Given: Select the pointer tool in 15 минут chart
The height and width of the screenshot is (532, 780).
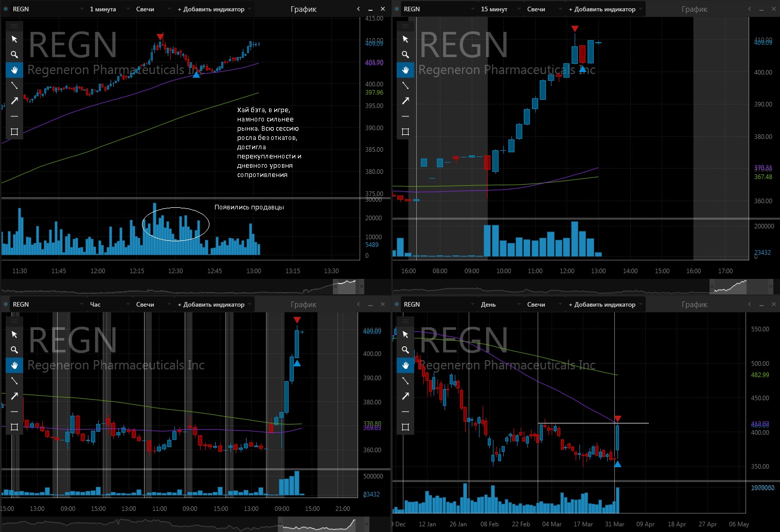Looking at the screenshot, I should pos(405,39).
